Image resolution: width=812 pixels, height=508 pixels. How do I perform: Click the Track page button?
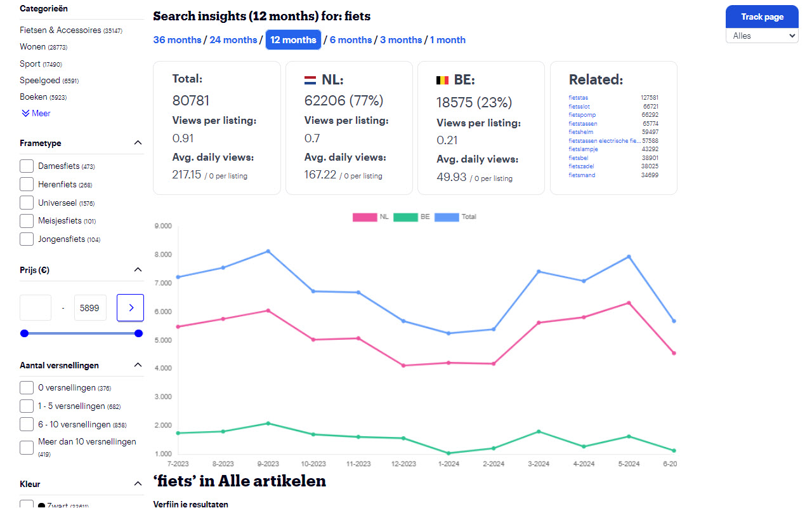click(x=762, y=17)
